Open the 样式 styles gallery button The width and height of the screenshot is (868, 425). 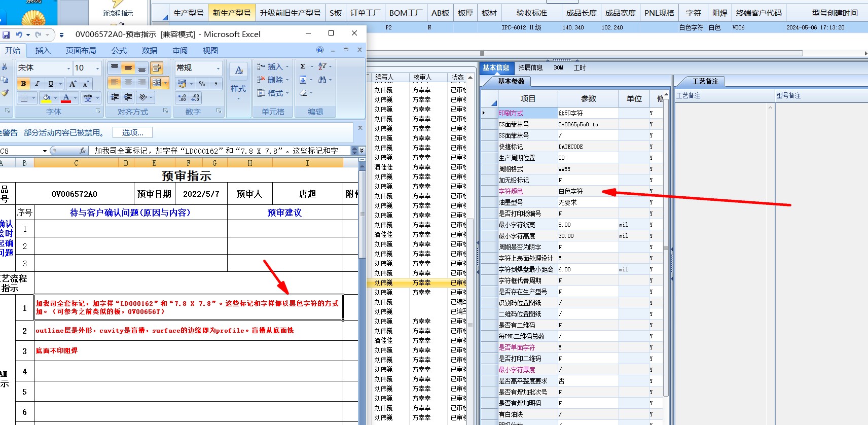238,81
